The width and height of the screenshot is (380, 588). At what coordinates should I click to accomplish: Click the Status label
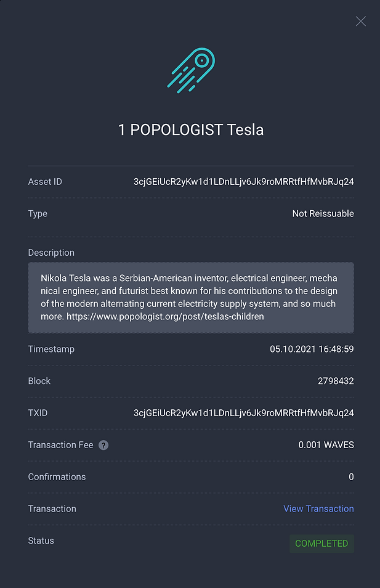[x=41, y=541]
